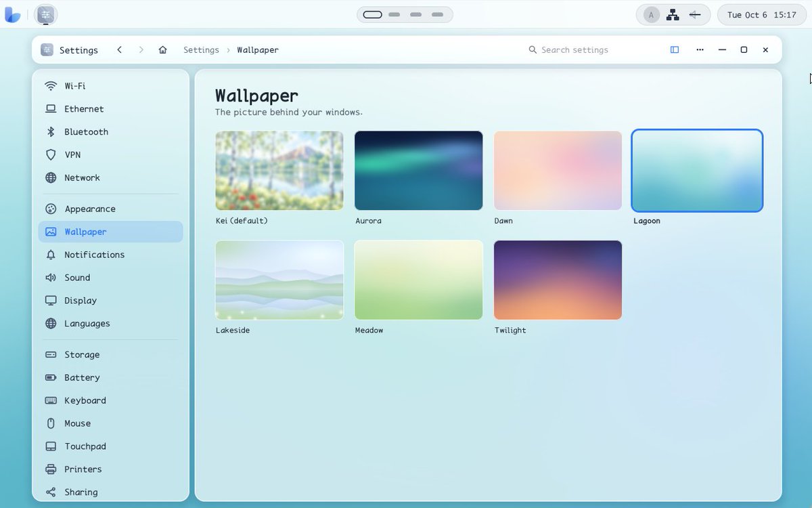The height and width of the screenshot is (508, 812).
Task: Click the crossed-out tray status icon
Action: pos(694,15)
